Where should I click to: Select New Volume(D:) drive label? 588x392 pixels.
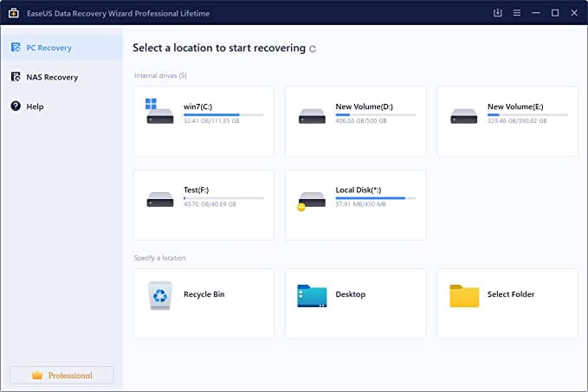[364, 106]
